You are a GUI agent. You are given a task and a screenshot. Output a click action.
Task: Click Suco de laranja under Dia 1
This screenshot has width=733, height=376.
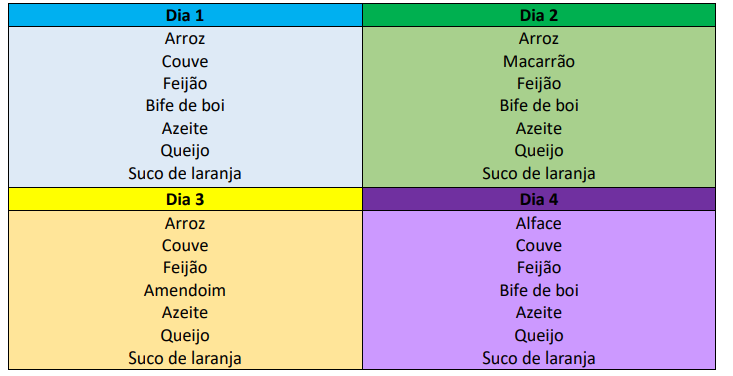pos(185,174)
